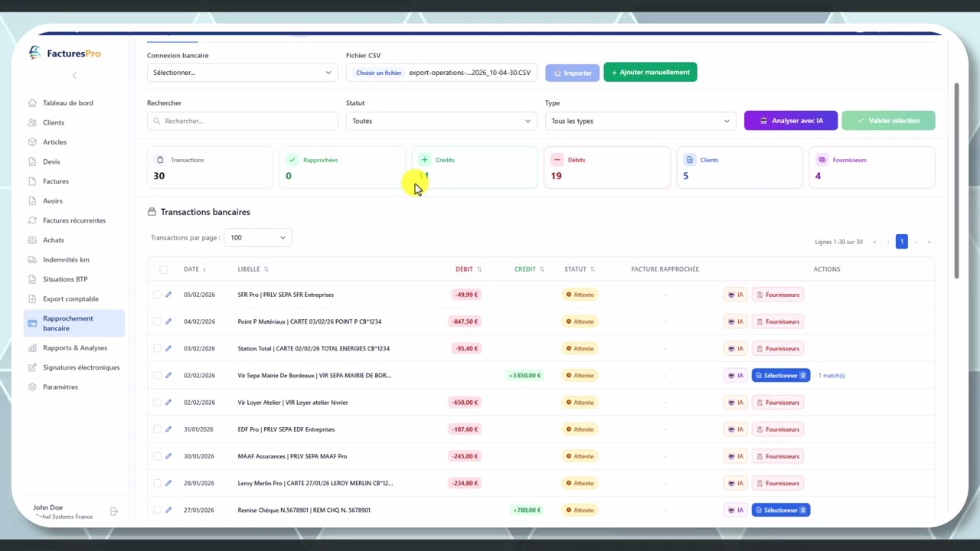Image resolution: width=980 pixels, height=551 pixels.
Task: Sort the CRÉDIT column
Action: pos(542,269)
